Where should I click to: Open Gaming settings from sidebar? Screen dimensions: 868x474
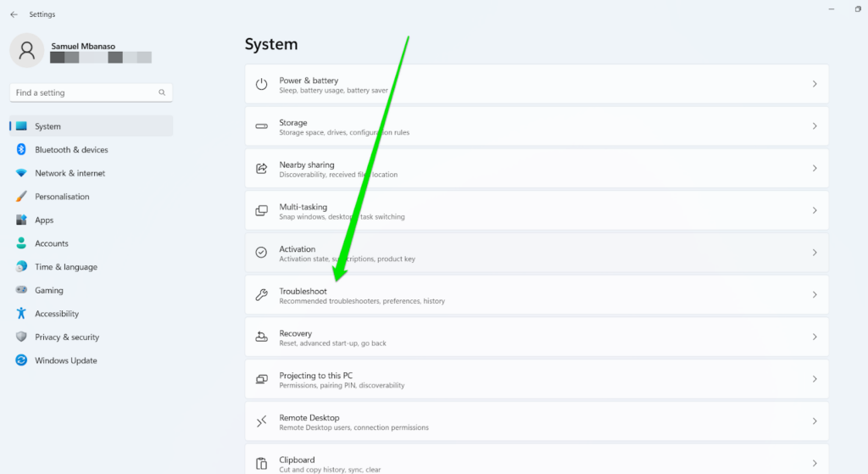coord(48,290)
